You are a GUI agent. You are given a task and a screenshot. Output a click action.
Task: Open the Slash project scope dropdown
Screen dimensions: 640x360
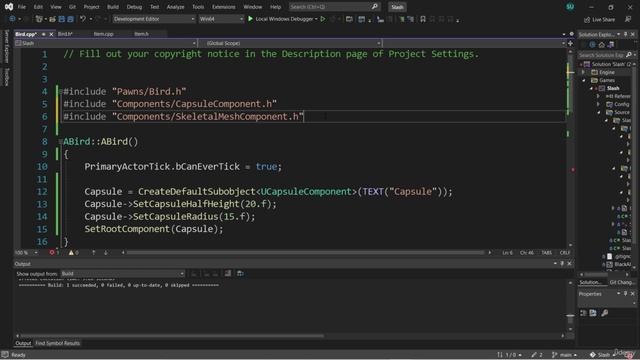pos(105,43)
